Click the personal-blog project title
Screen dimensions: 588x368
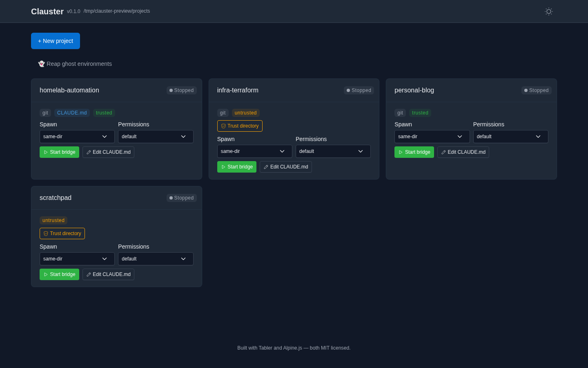[x=414, y=90]
